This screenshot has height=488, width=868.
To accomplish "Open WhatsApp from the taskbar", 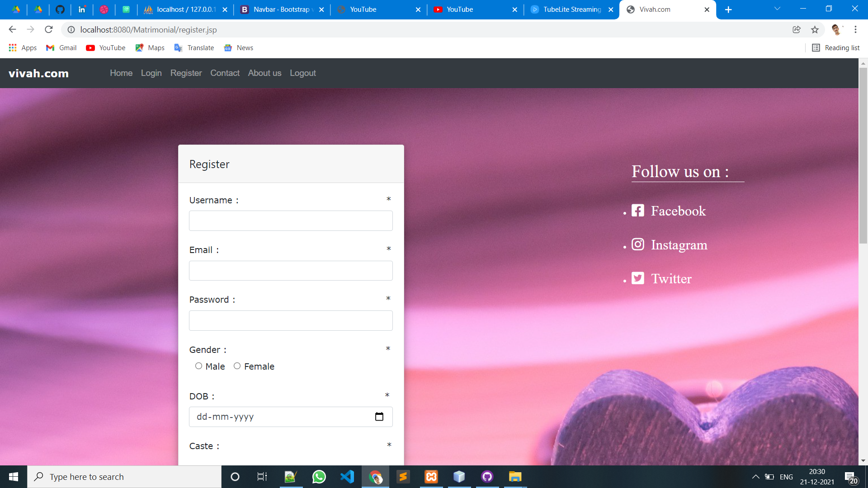I will point(319,477).
